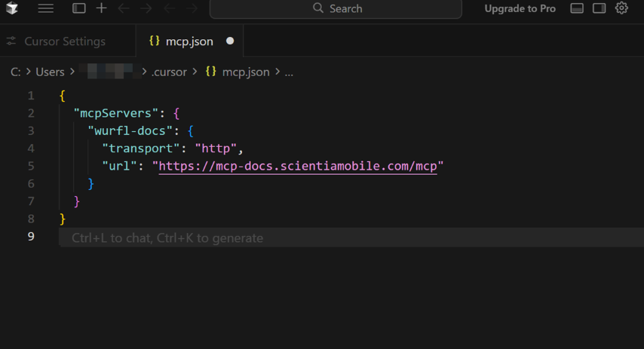Click the "url" key text
644x349 pixels.
(119, 166)
